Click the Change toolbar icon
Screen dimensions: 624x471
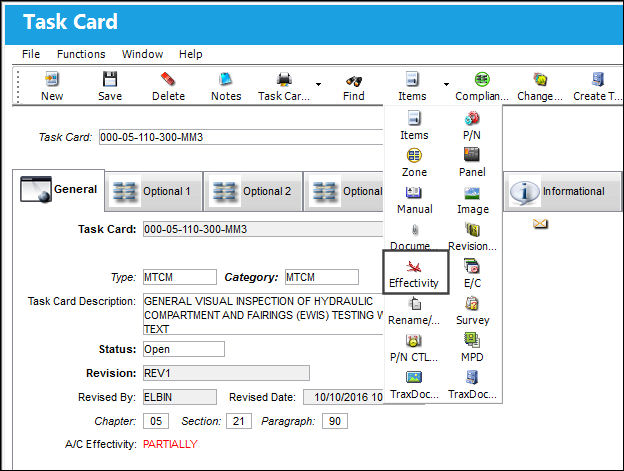[540, 80]
